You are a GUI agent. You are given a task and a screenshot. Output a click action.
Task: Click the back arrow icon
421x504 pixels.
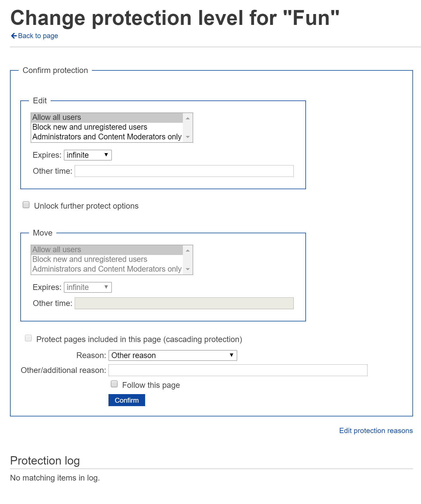coord(14,36)
